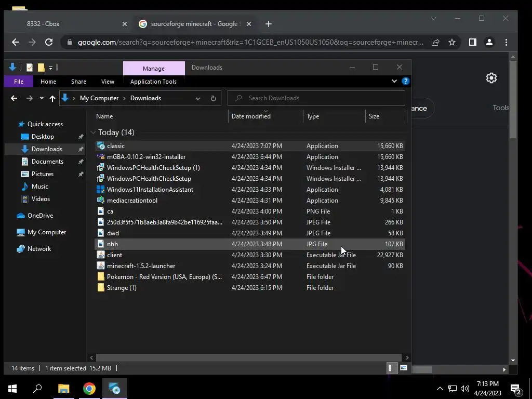Image resolution: width=532 pixels, height=399 pixels.
Task: Open Windows Start menu
Action: click(12, 389)
